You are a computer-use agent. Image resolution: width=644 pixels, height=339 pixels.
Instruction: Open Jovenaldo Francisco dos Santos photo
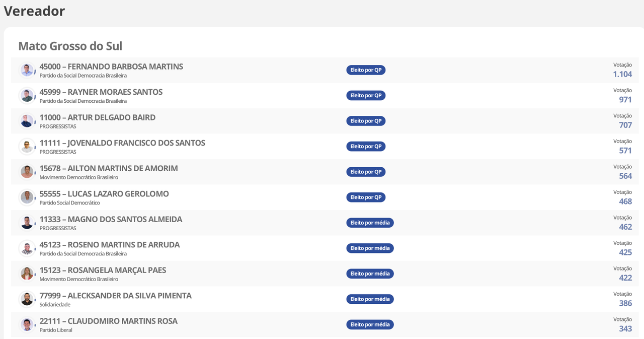coord(27,146)
